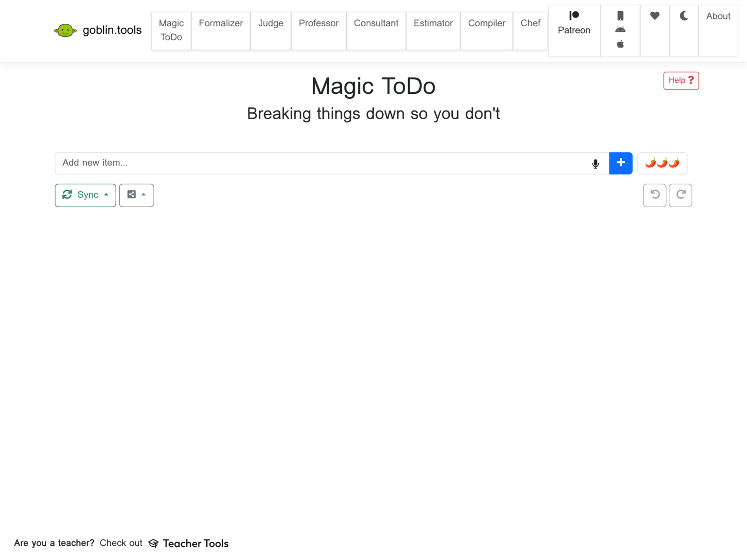747x560 pixels.
Task: Focus the Add new item field
Action: click(x=321, y=163)
